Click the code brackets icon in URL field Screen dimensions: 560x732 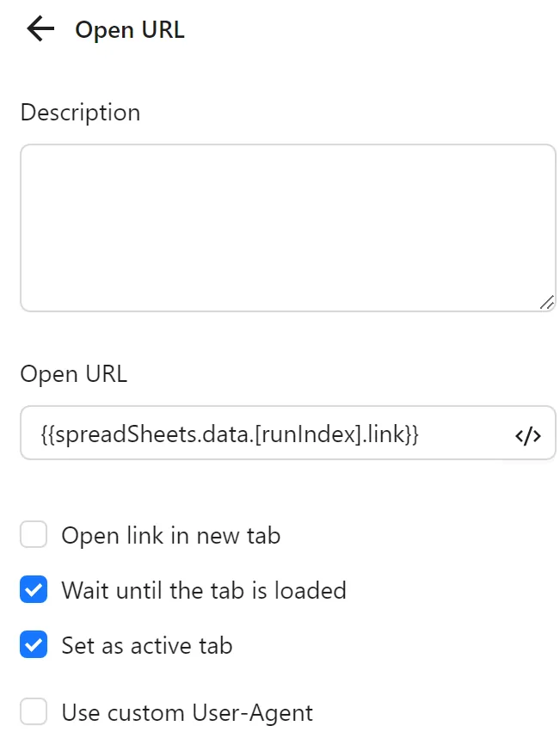point(528,436)
